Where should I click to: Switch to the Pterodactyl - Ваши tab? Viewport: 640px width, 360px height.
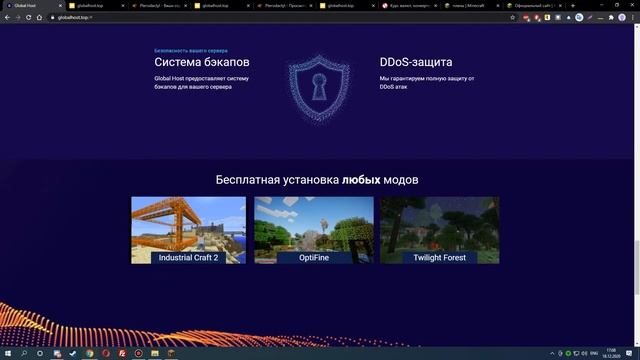[160, 6]
